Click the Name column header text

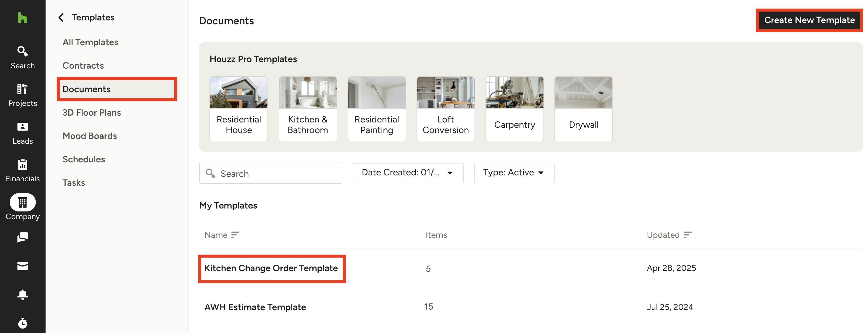[216, 235]
